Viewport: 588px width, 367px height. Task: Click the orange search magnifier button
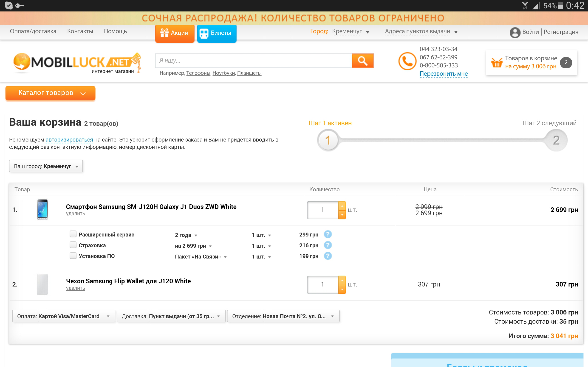pyautogui.click(x=362, y=61)
